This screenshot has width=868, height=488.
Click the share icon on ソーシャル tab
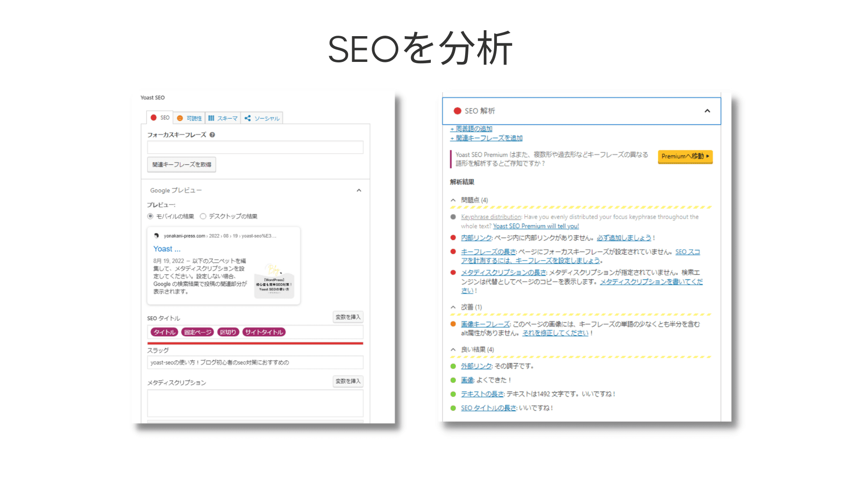coord(247,118)
